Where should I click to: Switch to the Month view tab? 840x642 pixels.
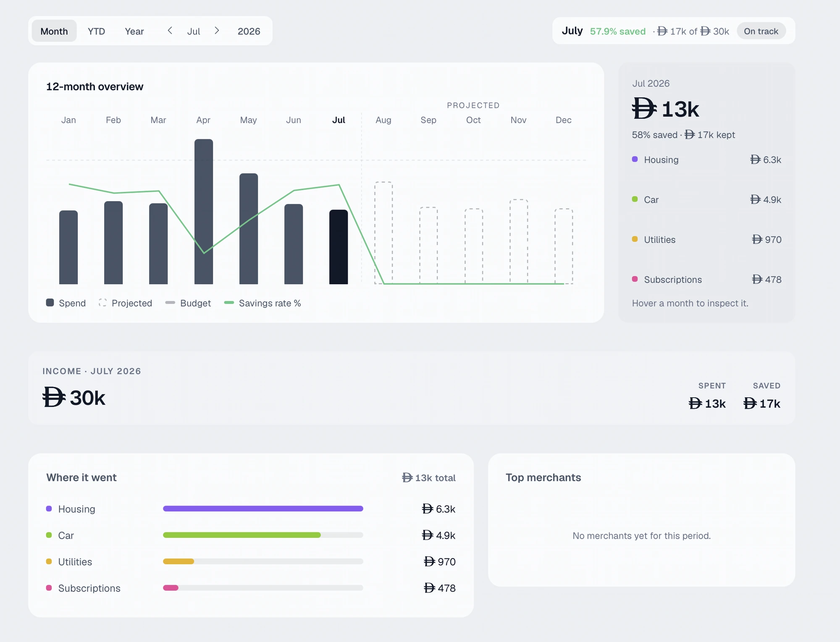(54, 31)
